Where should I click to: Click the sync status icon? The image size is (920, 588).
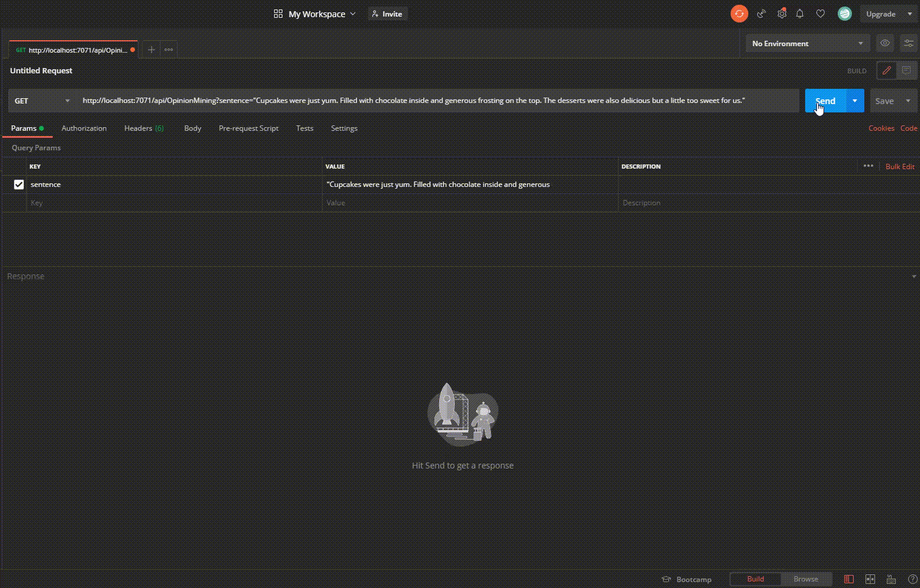[x=739, y=14]
